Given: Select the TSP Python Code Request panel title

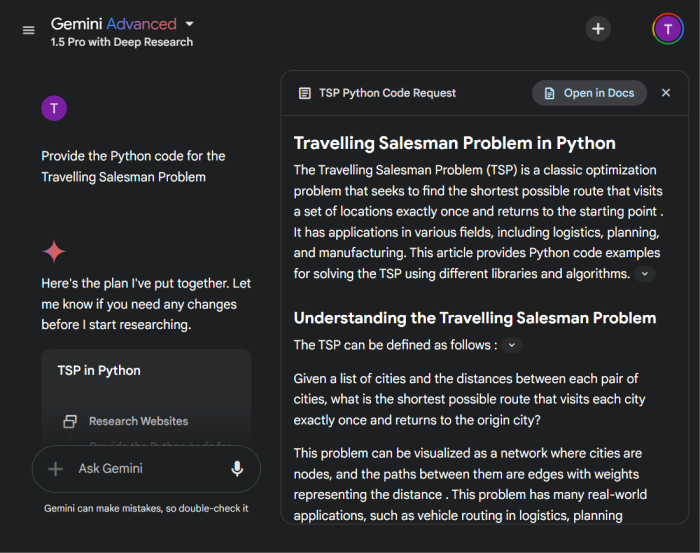Looking at the screenshot, I should 387,93.
